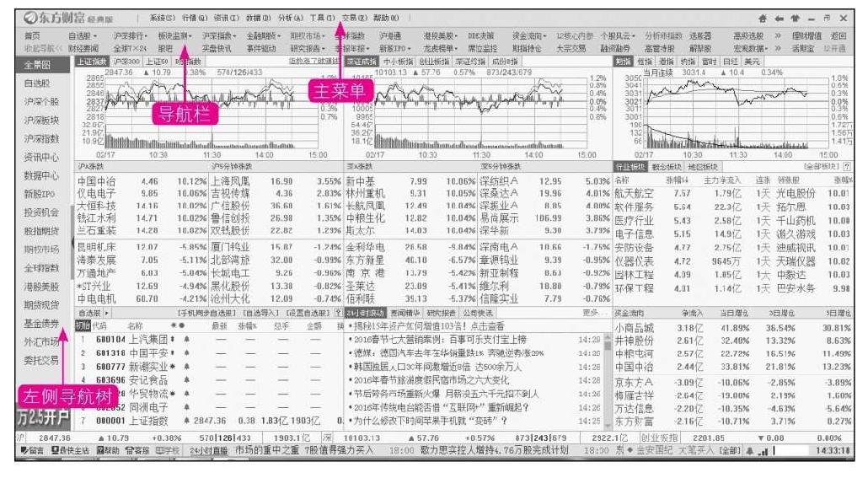Select 沪深板块 in the left navigation tree

click(x=41, y=121)
